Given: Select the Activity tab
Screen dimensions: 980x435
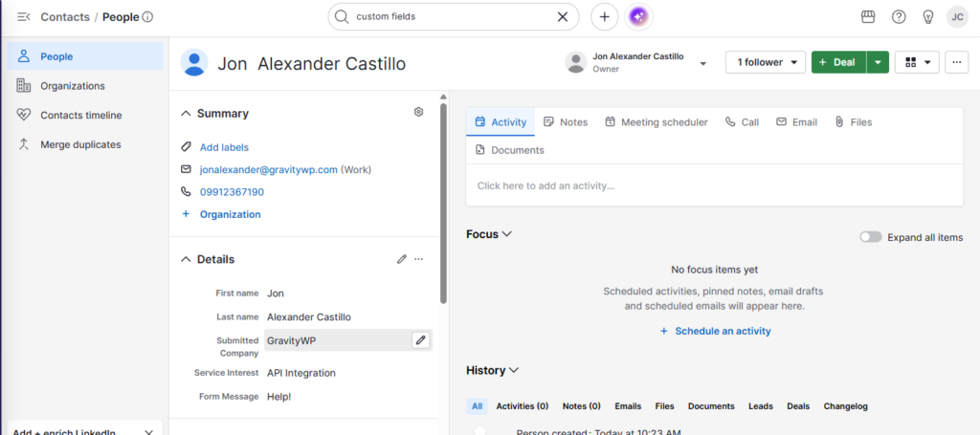Looking at the screenshot, I should pyautogui.click(x=501, y=122).
